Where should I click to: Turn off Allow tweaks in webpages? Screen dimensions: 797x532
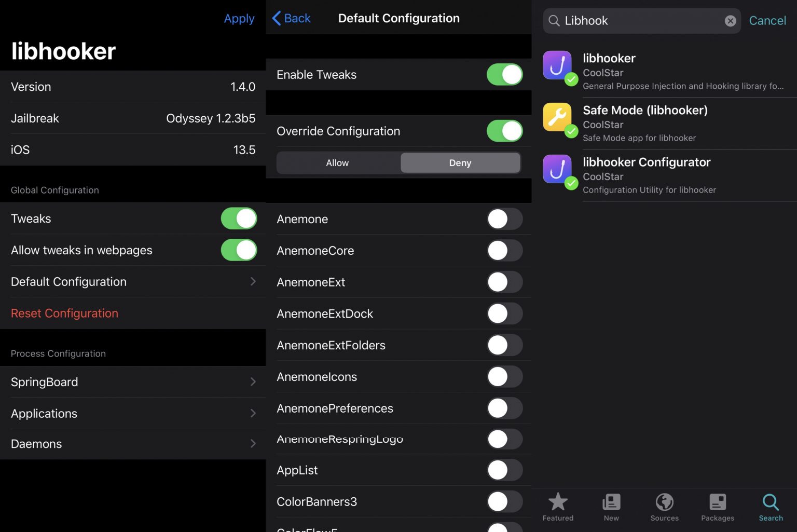[x=239, y=250]
